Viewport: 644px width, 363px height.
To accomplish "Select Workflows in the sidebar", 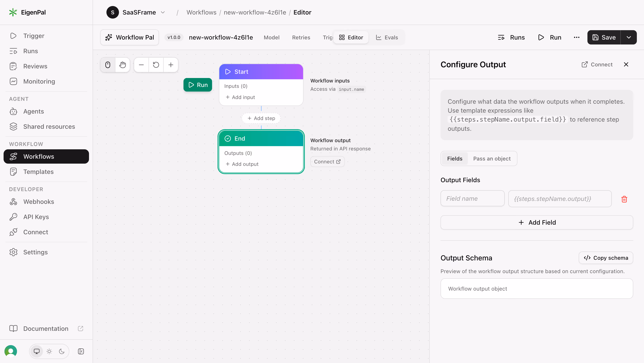I will click(x=46, y=157).
